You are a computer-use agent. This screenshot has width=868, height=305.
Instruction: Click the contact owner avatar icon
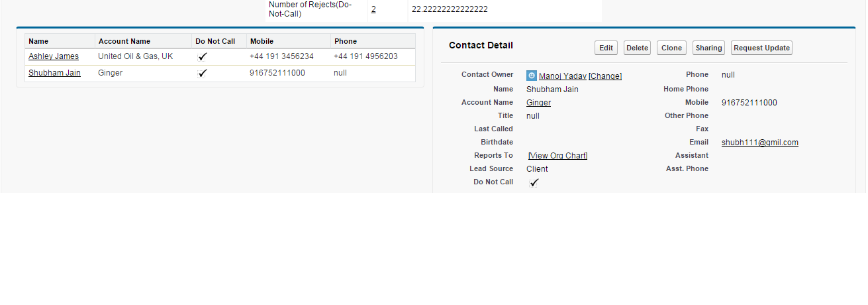point(531,76)
